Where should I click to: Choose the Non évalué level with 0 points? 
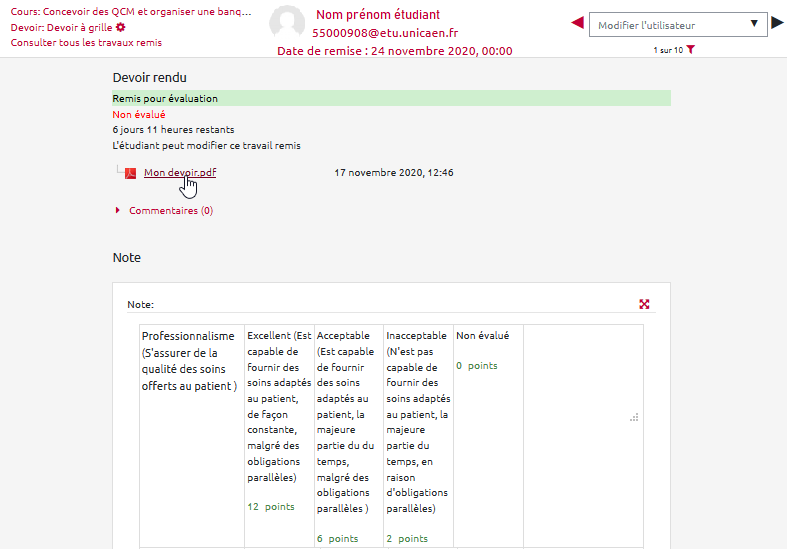(487, 351)
